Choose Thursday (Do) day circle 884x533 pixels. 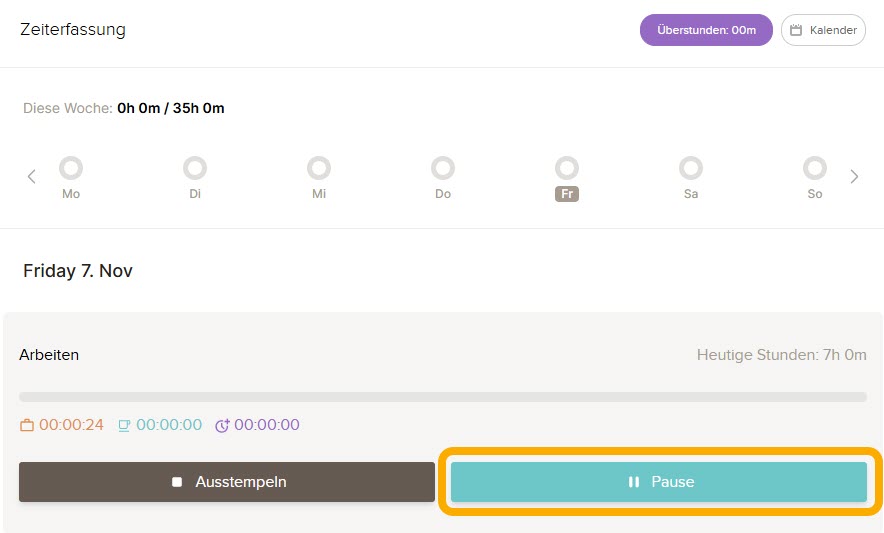[443, 168]
